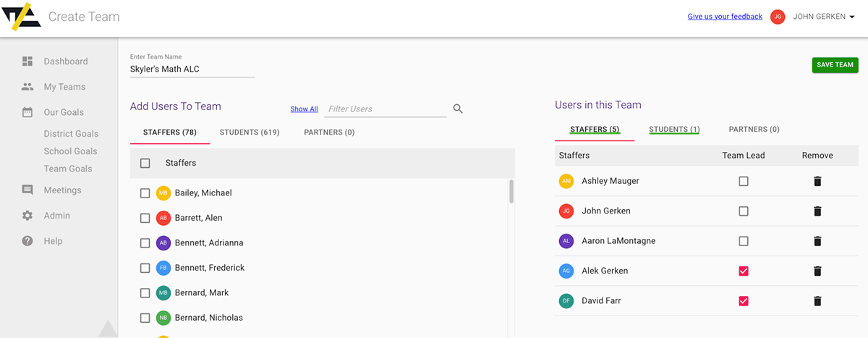
Task: Check the box for Bennett, Adrianna
Action: pos(145,243)
